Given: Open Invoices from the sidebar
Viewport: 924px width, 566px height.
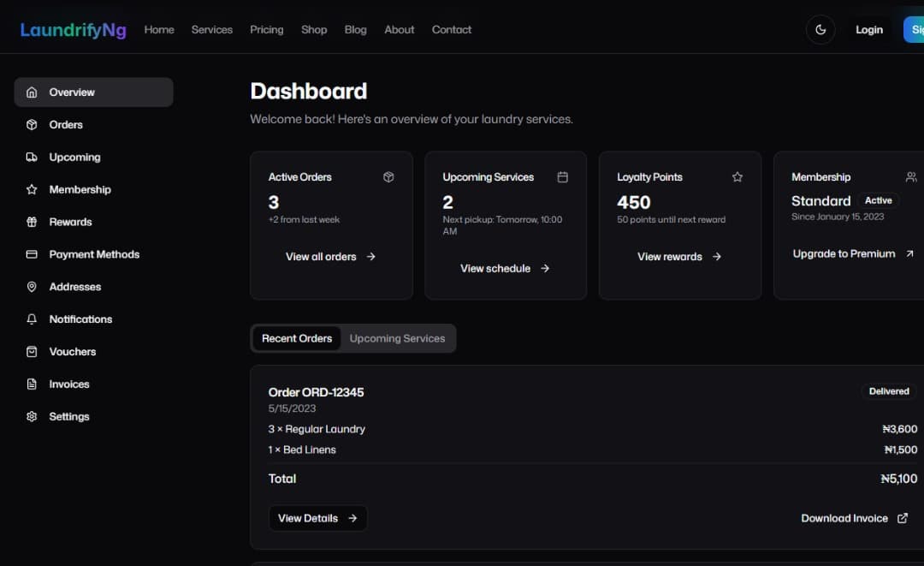Looking at the screenshot, I should pos(68,384).
